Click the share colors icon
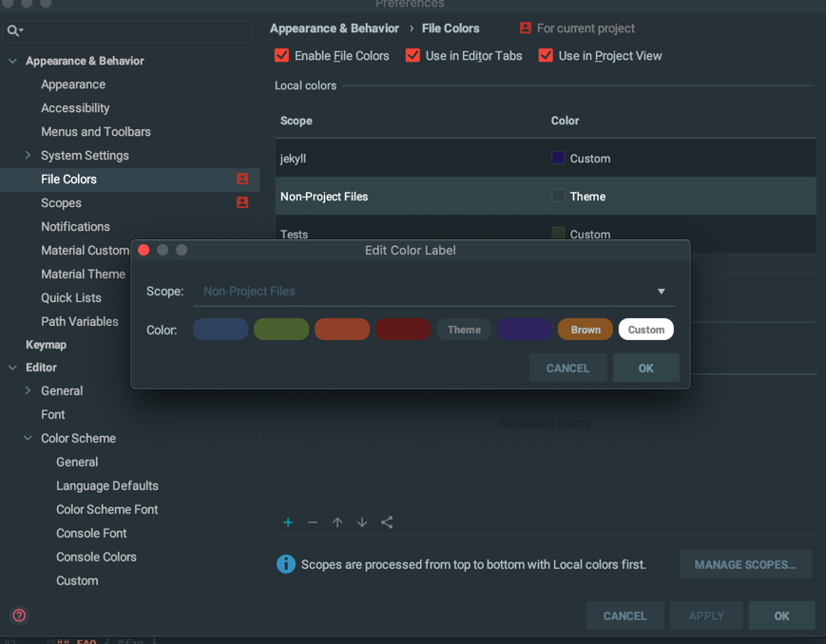This screenshot has height=644, width=826. click(387, 522)
